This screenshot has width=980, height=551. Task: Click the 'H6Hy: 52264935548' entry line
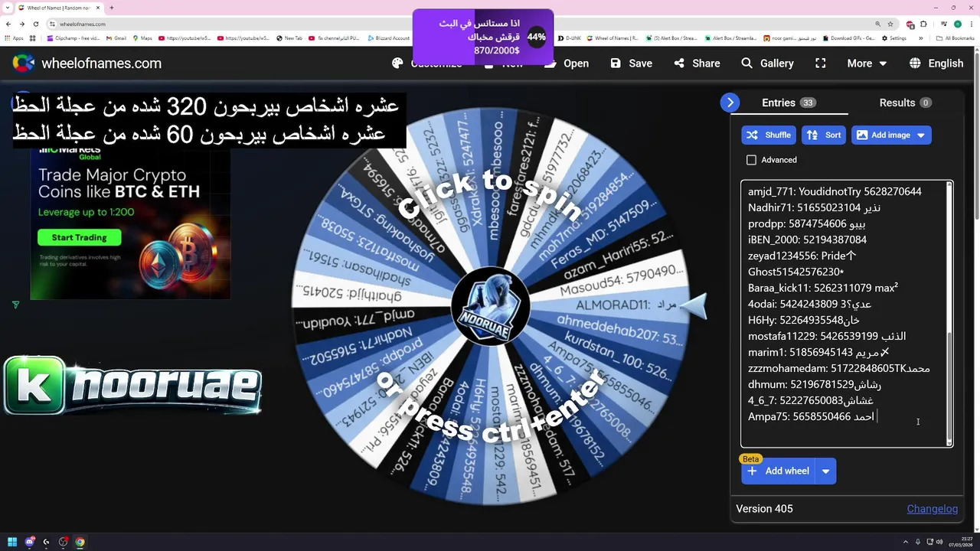[x=803, y=320]
